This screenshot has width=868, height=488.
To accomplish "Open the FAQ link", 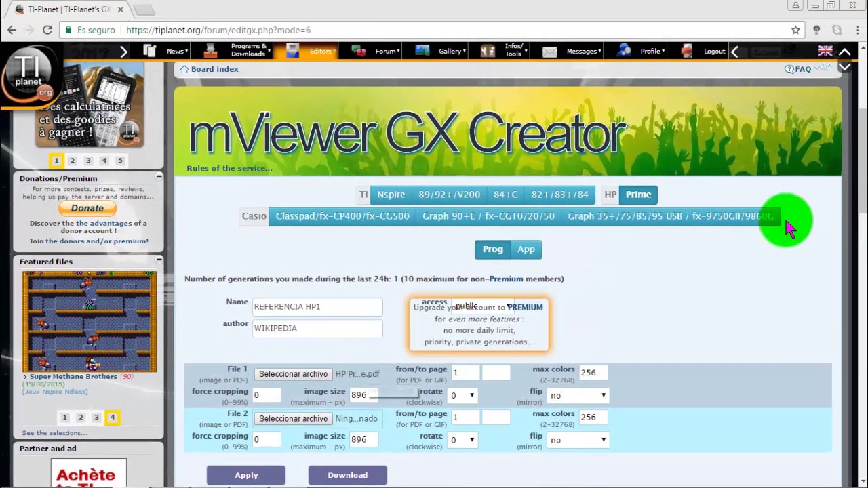I will (803, 69).
